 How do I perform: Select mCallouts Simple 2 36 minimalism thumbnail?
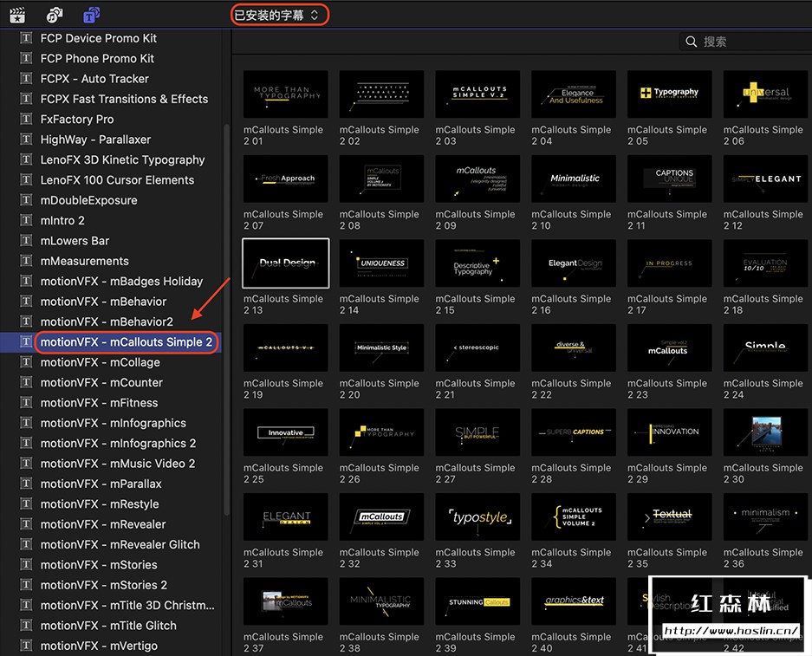[765, 516]
